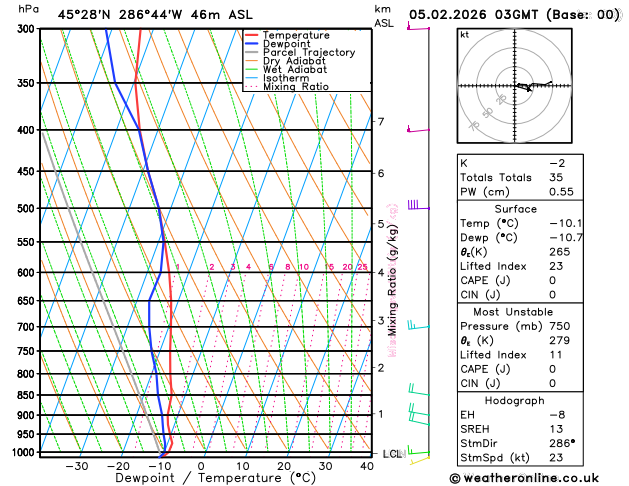The height and width of the screenshot is (486, 629).
Task: Click the 40 temperature axis label
Action: point(367,466)
